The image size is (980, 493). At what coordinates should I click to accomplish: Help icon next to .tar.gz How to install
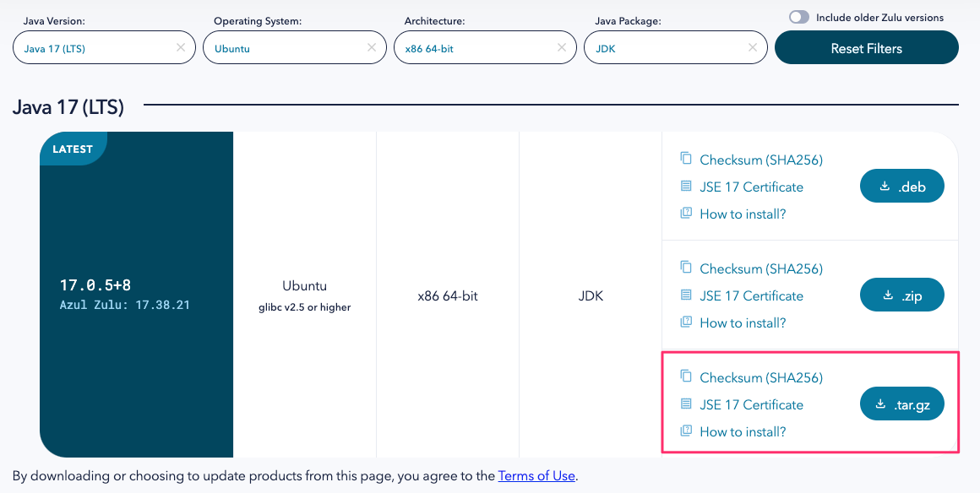point(686,431)
